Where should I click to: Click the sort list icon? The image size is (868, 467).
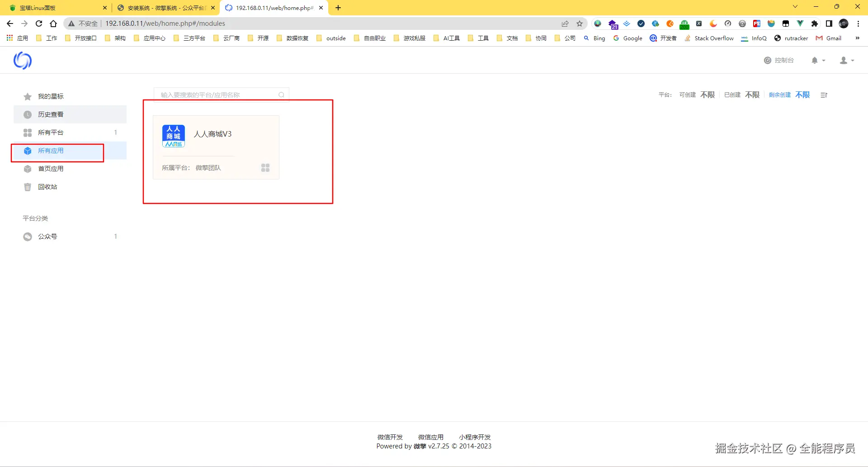(x=824, y=95)
